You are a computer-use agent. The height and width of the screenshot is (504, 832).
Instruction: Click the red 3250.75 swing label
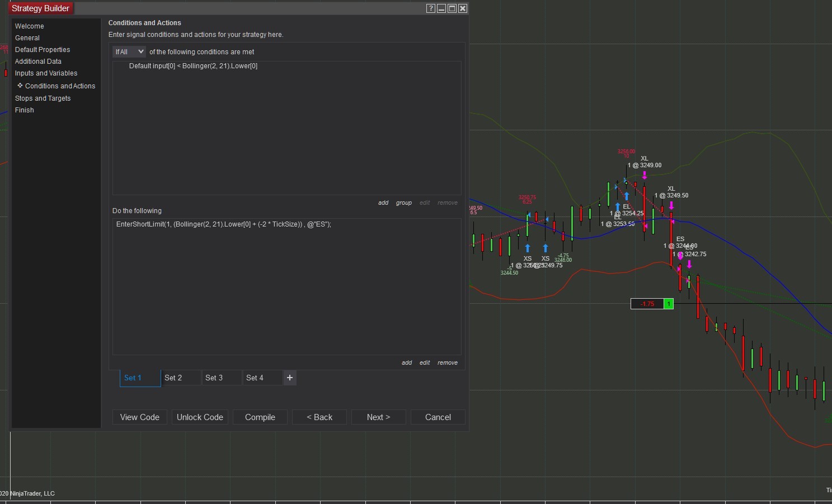click(527, 197)
